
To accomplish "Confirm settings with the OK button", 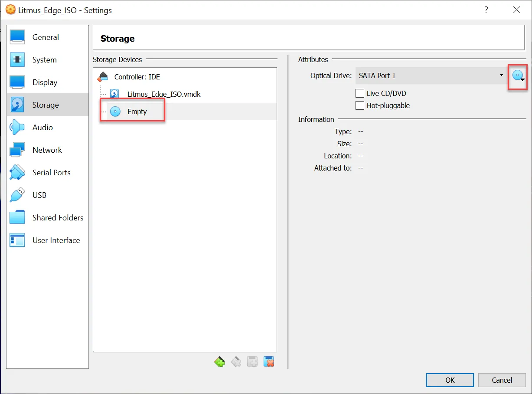I will (x=450, y=380).
